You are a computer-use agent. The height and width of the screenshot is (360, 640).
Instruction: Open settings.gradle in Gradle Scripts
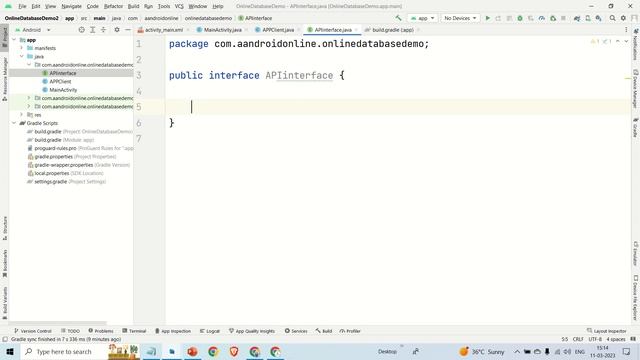(x=50, y=182)
